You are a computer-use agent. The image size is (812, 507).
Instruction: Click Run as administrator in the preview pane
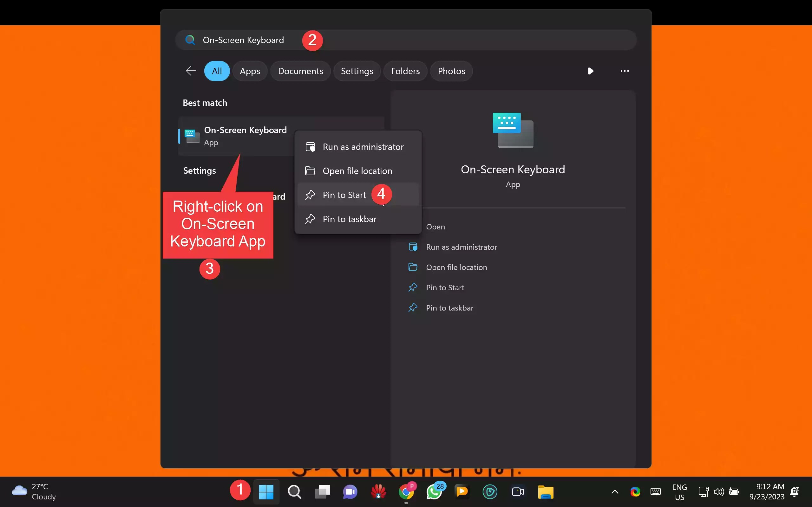click(462, 247)
